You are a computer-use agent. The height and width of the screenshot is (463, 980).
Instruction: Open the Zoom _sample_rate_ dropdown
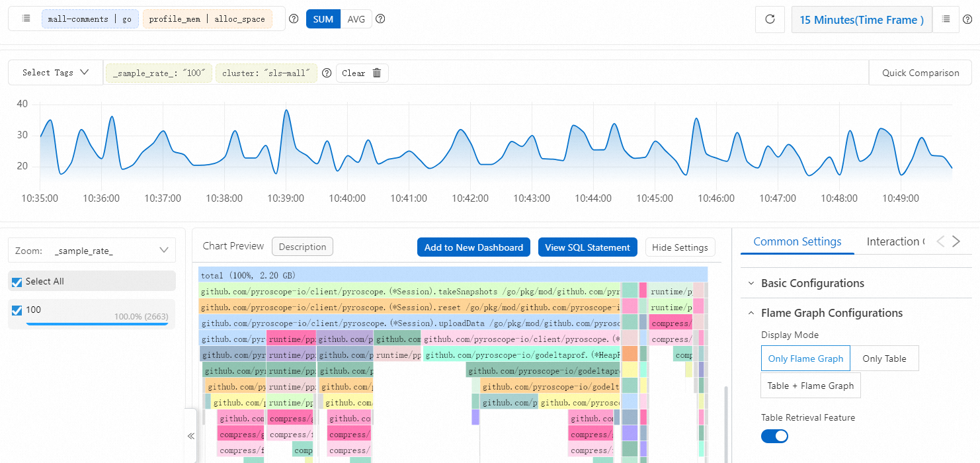(x=92, y=251)
